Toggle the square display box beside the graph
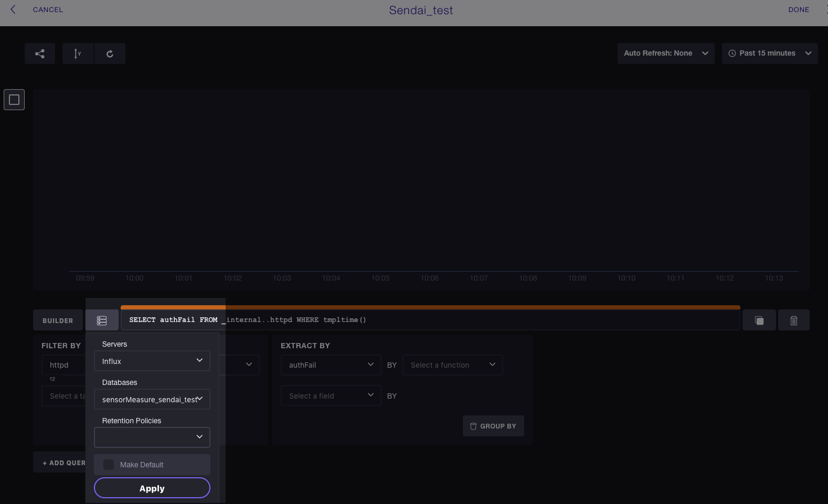Image resolution: width=828 pixels, height=504 pixels. click(14, 100)
